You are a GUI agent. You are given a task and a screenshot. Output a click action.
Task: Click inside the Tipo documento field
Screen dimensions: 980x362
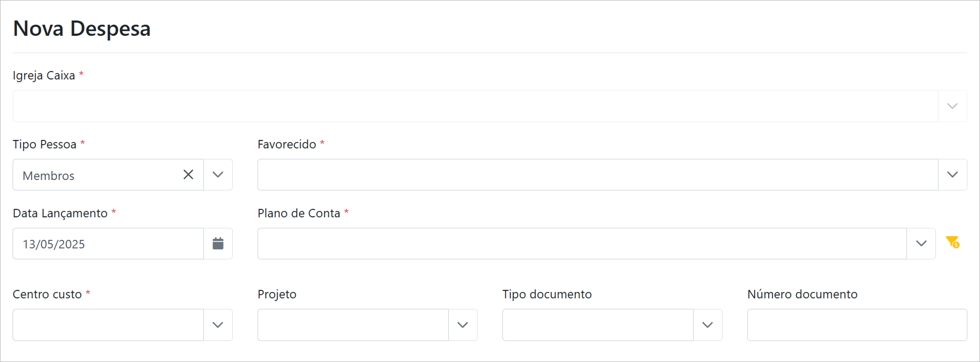coord(597,325)
